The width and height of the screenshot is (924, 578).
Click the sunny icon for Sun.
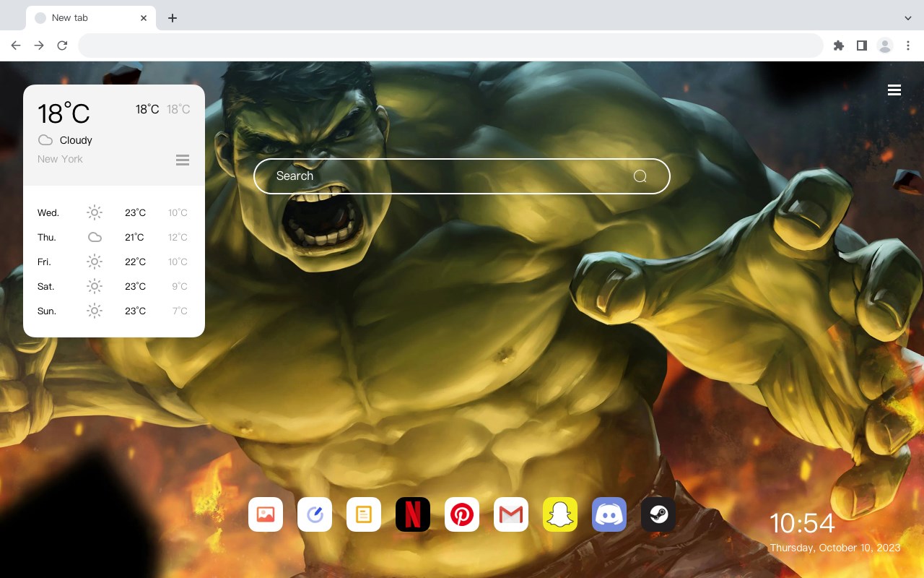(x=95, y=311)
